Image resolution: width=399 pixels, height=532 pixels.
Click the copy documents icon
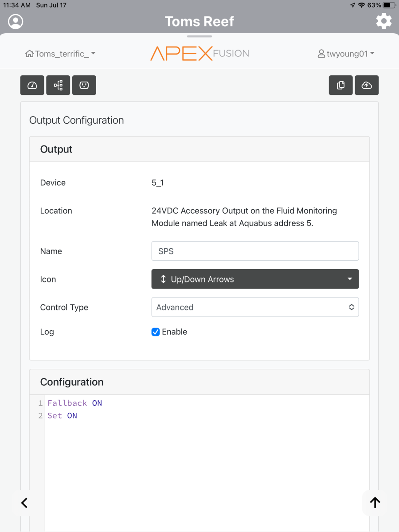[341, 86]
